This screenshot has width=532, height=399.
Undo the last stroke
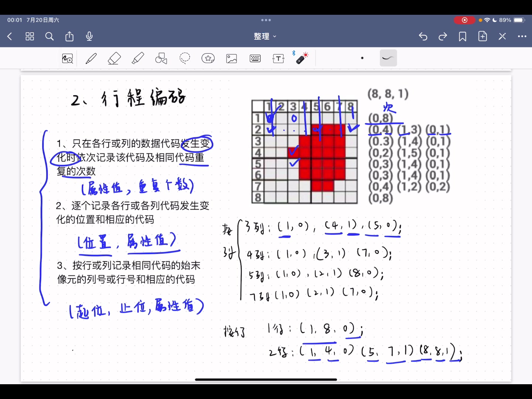423,36
